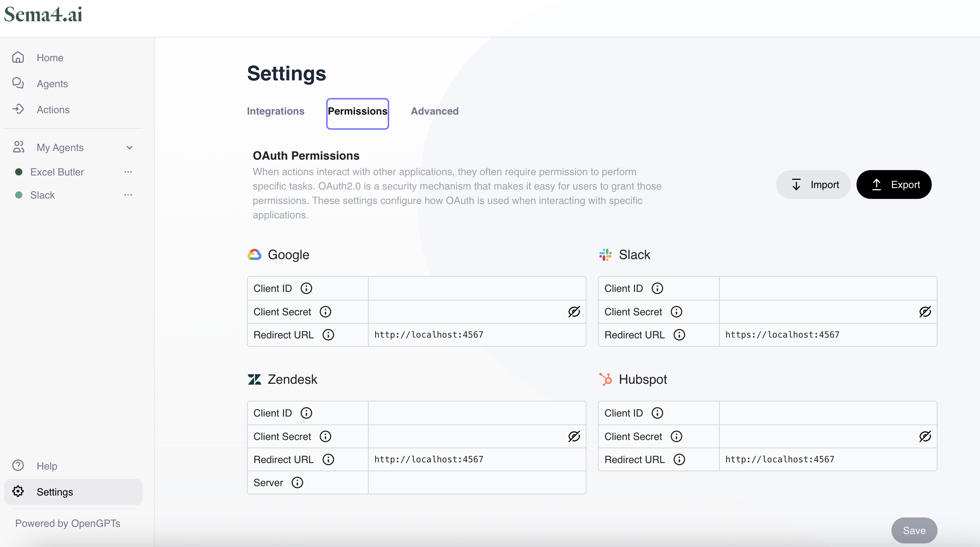The image size is (980, 547).
Task: Click the Slack Client Secret info icon
Action: click(676, 311)
